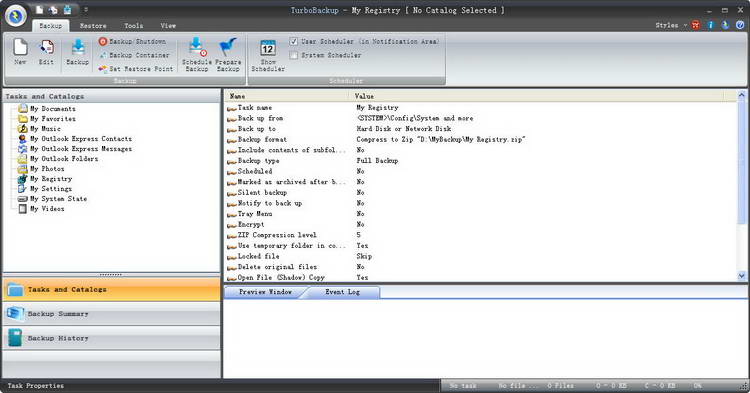Image resolution: width=750 pixels, height=393 pixels.
Task: Select the Notify to back up row
Action: click(x=481, y=203)
